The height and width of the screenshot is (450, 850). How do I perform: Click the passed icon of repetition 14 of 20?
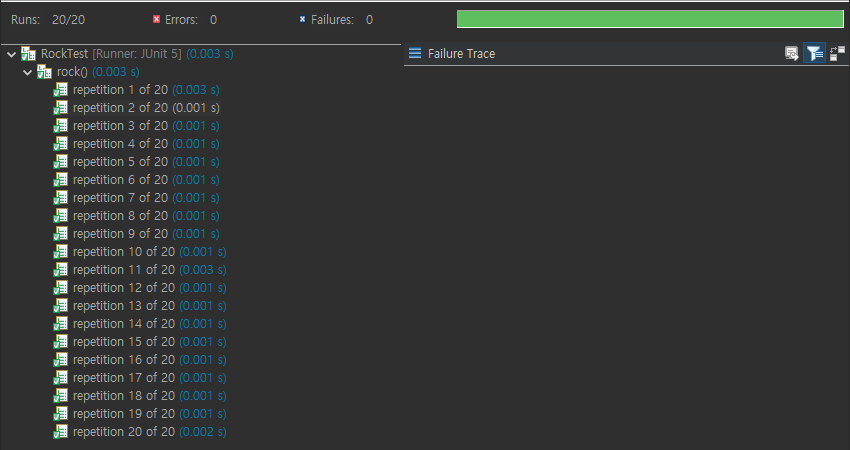click(60, 324)
